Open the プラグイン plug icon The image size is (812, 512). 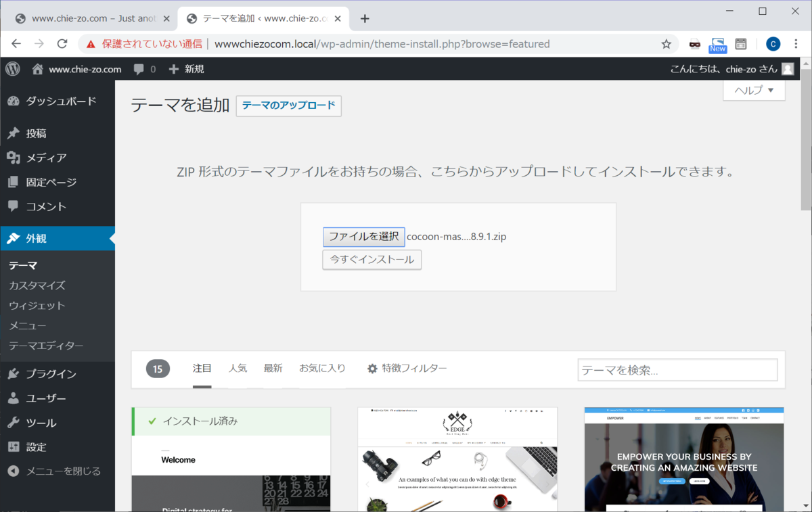tap(14, 373)
